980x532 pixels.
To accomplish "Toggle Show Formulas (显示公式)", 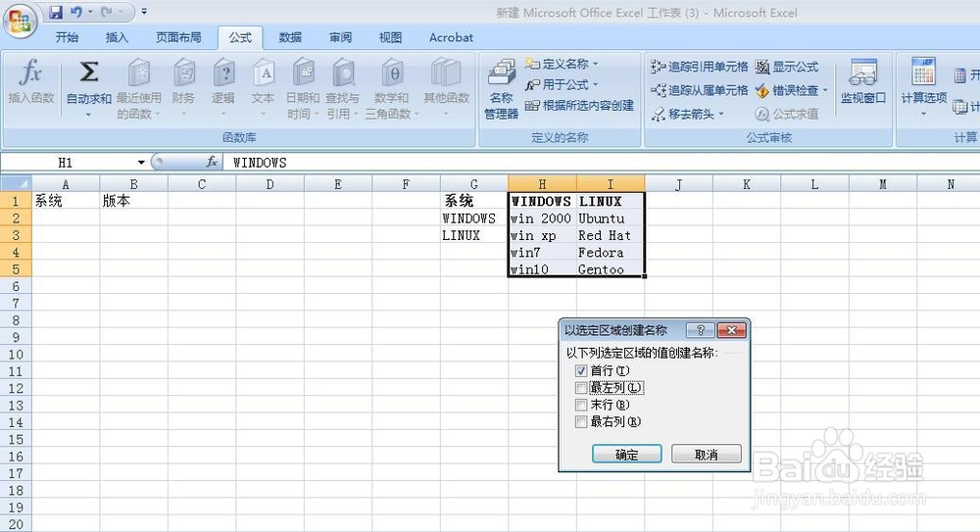I will click(787, 67).
